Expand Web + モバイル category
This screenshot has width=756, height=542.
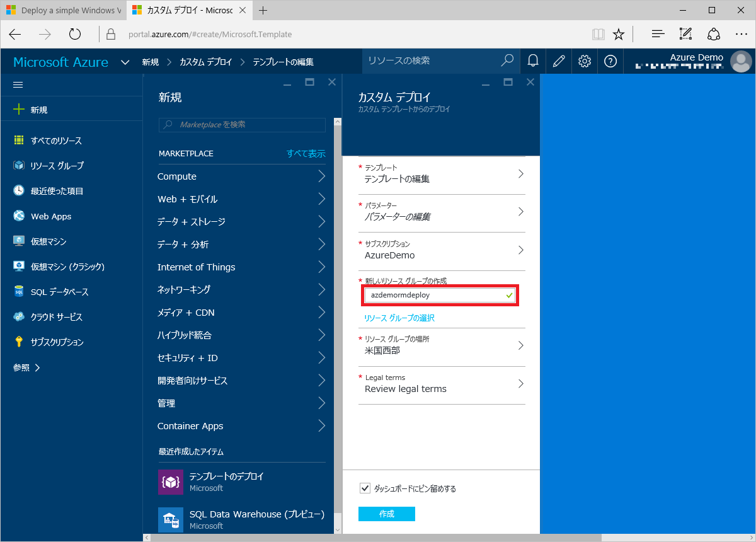click(x=242, y=199)
